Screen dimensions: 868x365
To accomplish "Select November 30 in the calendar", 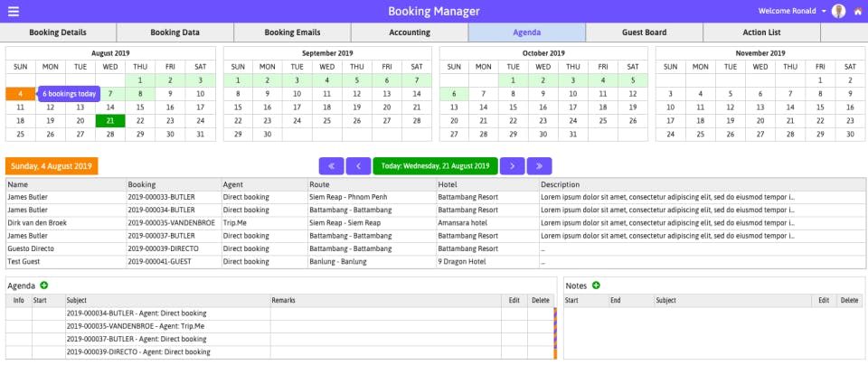I will tap(850, 135).
